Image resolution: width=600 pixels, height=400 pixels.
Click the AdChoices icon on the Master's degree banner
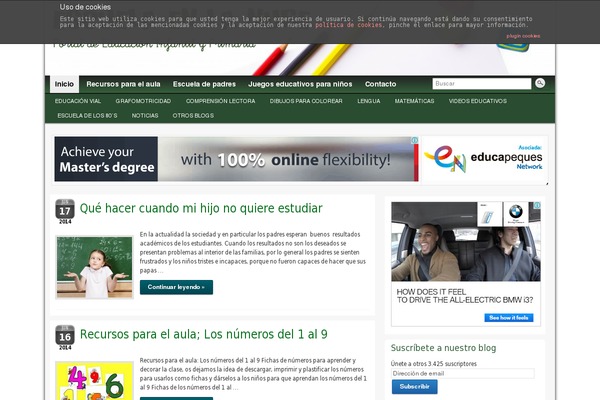click(x=414, y=140)
